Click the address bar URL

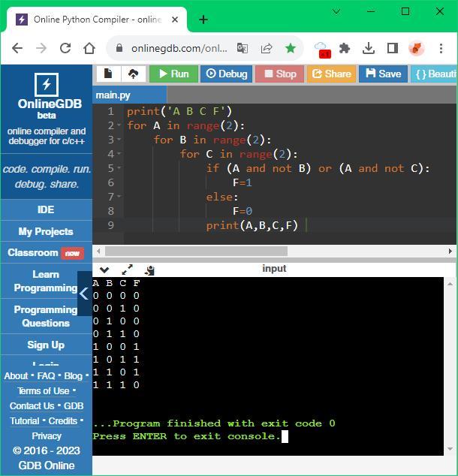click(179, 48)
